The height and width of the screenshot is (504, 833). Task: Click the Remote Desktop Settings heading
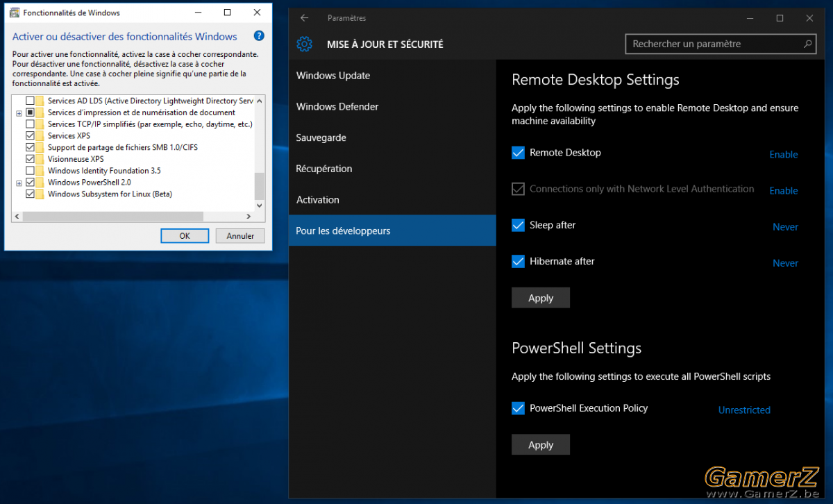pos(596,80)
